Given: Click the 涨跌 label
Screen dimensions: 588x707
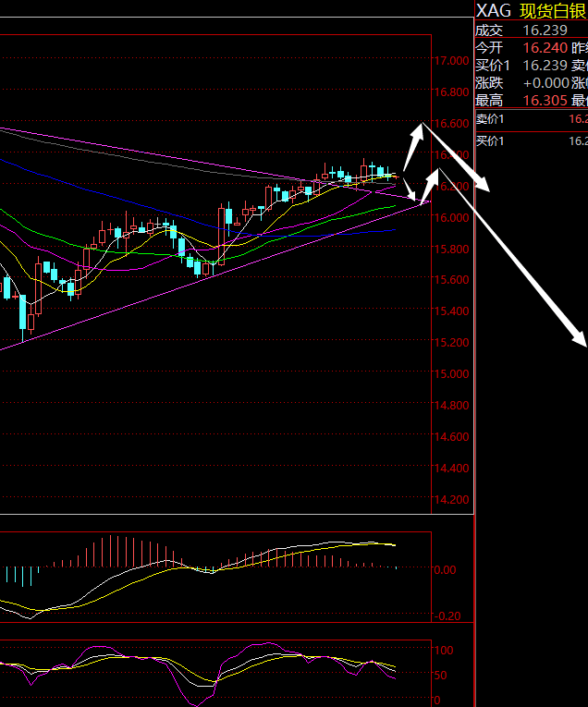Looking at the screenshot, I should click(x=489, y=83).
